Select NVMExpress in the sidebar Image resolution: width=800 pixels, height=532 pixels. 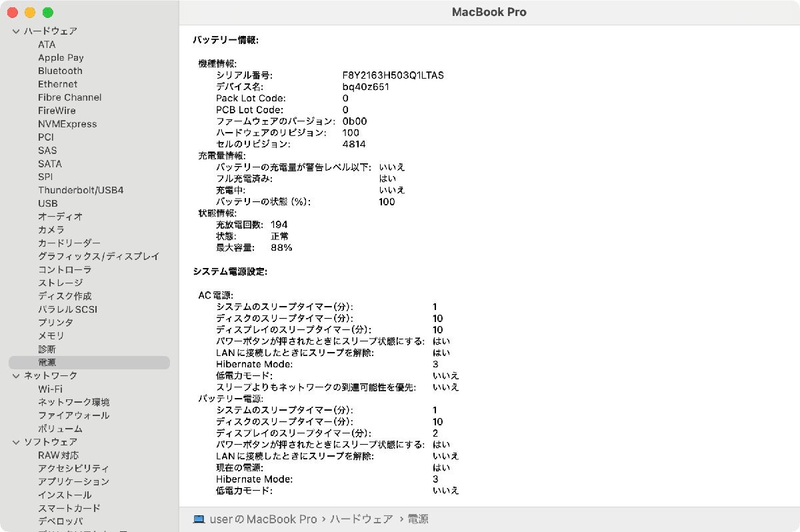pos(69,124)
